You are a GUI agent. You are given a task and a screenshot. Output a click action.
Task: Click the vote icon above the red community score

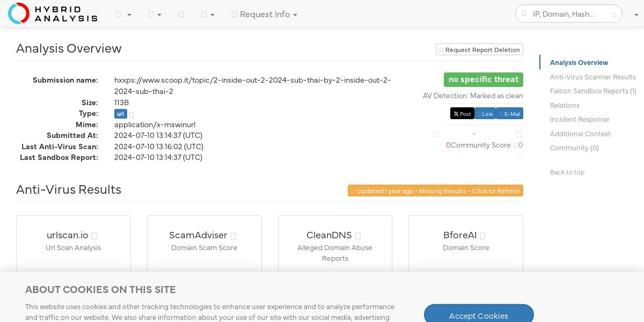[x=436, y=134]
